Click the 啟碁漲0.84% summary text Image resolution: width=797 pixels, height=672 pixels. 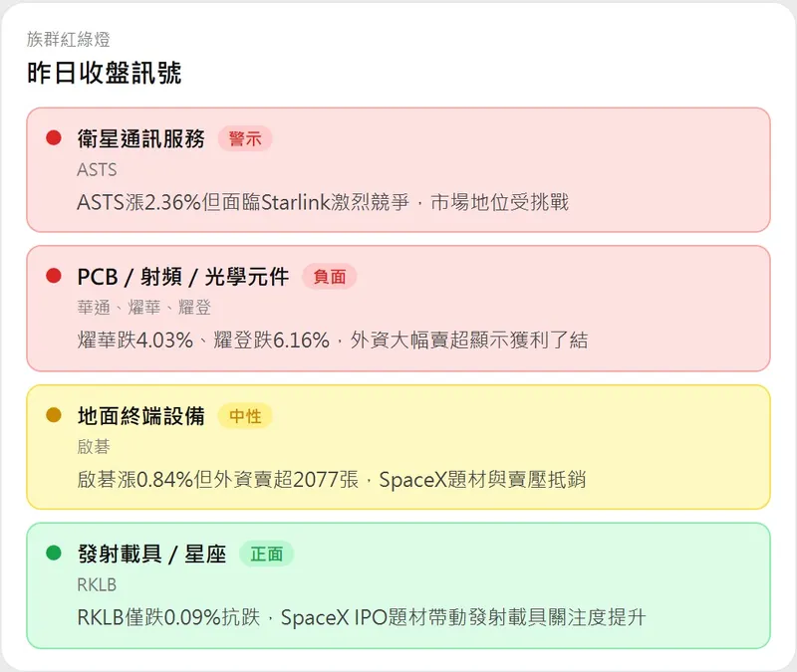pos(331,479)
